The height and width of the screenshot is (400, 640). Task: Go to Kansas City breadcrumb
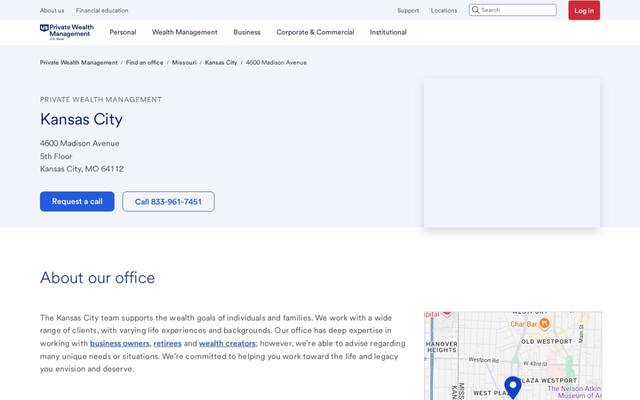221,62
